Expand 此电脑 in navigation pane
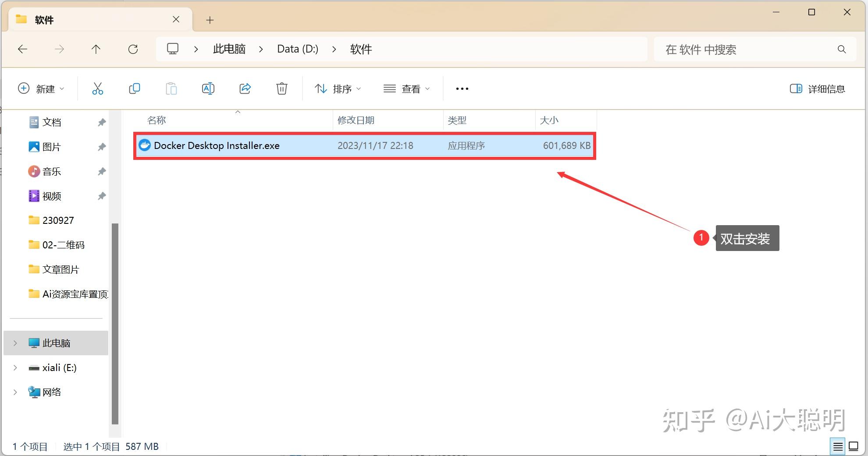Screen dimensions: 868x456 pos(15,343)
